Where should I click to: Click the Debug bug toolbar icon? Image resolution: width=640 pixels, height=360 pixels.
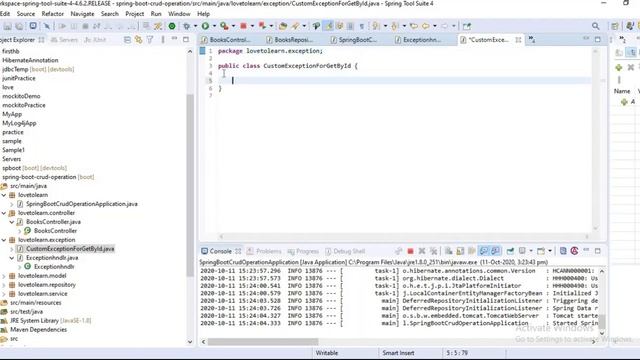(x=187, y=26)
